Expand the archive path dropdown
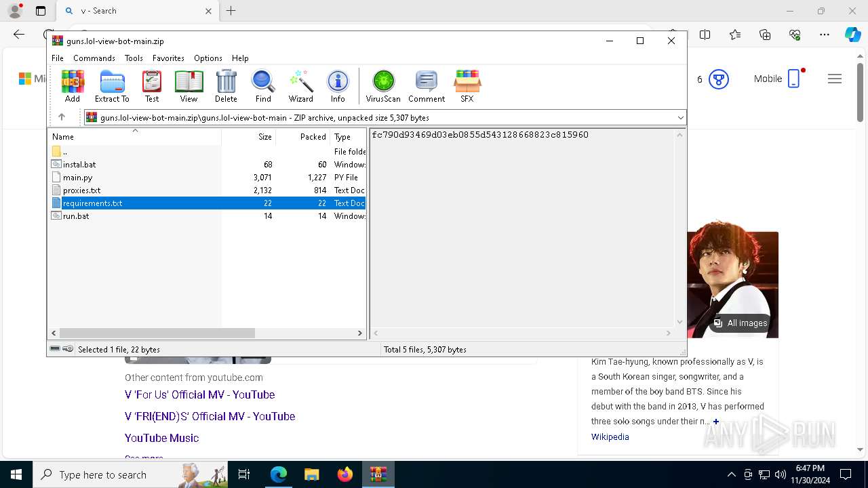 coord(680,118)
